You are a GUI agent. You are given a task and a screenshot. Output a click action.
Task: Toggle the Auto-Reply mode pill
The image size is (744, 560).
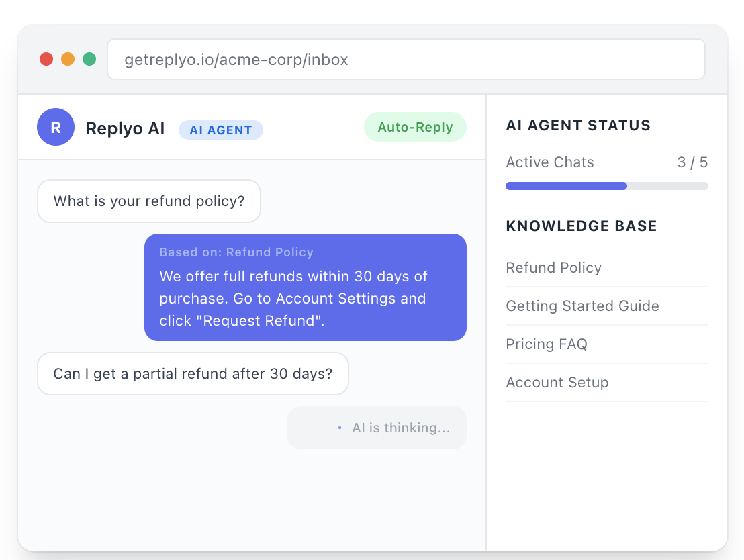tap(415, 127)
